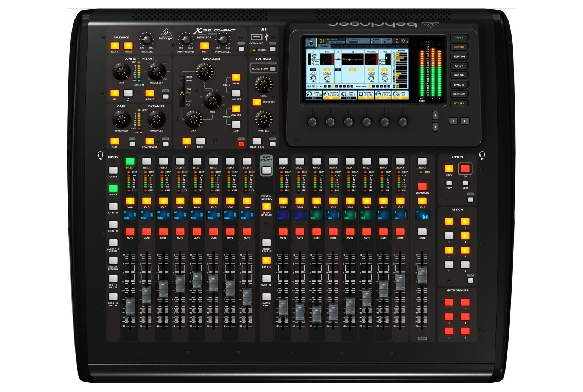583x392 pixels.
Task: Toggle the monitor DIM button
Action: point(204,46)
